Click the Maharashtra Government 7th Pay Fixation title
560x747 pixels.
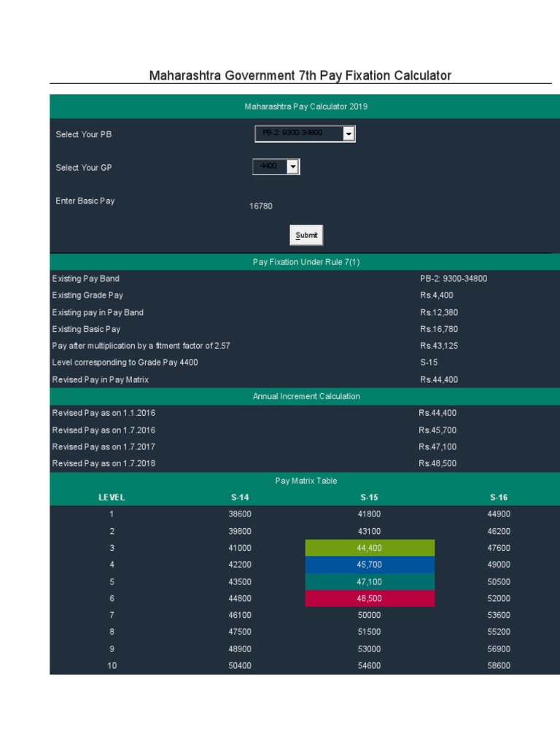pos(300,75)
